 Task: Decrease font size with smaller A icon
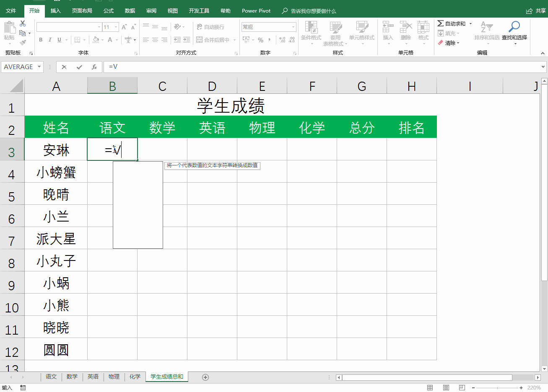click(x=133, y=27)
